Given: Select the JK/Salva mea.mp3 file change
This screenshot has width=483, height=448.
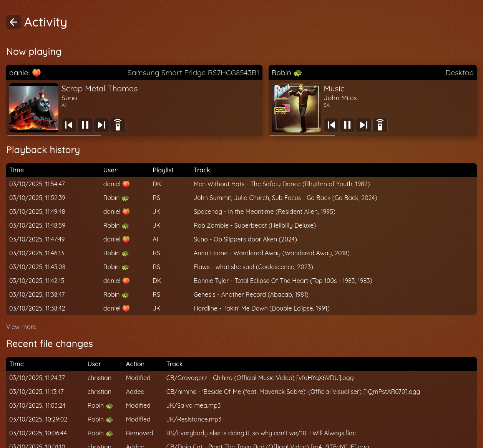Looking at the screenshot, I should click(x=193, y=406).
